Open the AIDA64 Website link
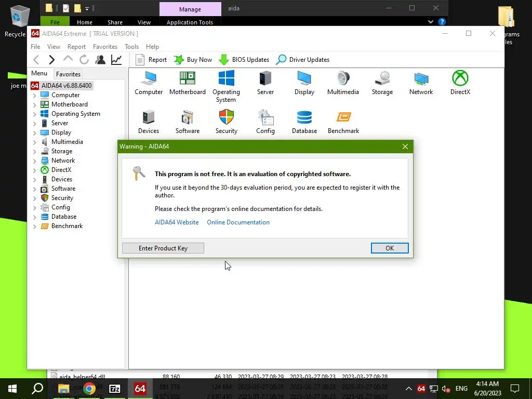532x399 pixels. click(177, 222)
